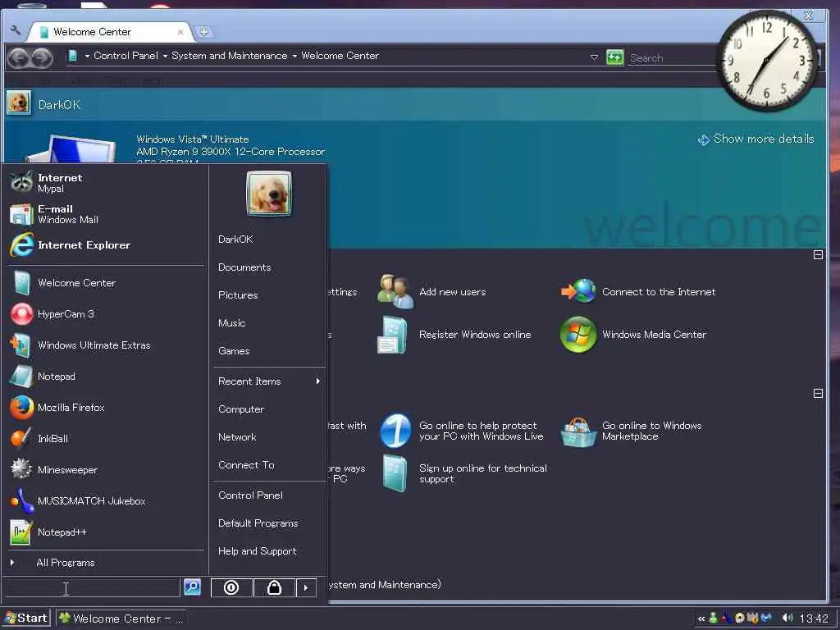Open shutdown options arrow next to the lock
The width and height of the screenshot is (840, 630).
(306, 587)
